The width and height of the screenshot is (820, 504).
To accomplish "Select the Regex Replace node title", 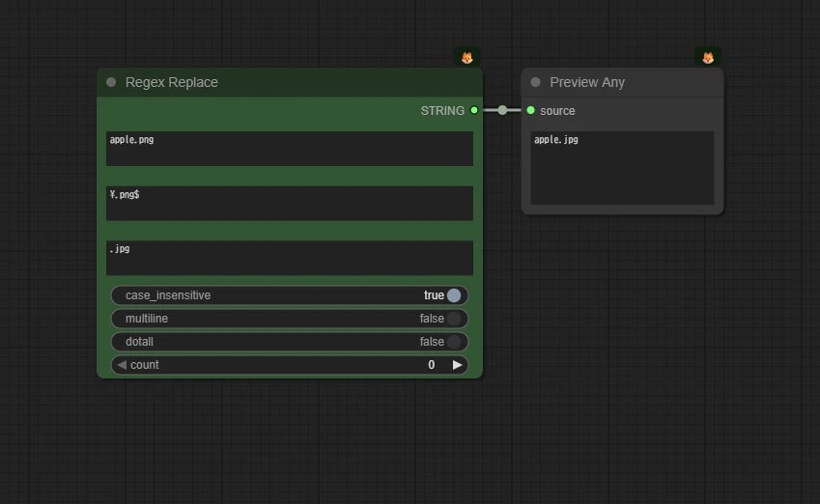I will pos(172,82).
